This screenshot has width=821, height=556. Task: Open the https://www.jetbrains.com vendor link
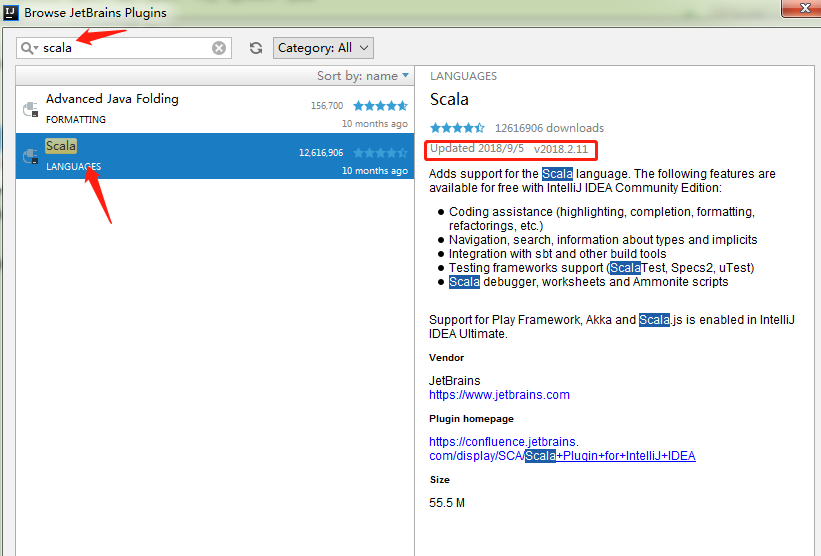click(499, 395)
